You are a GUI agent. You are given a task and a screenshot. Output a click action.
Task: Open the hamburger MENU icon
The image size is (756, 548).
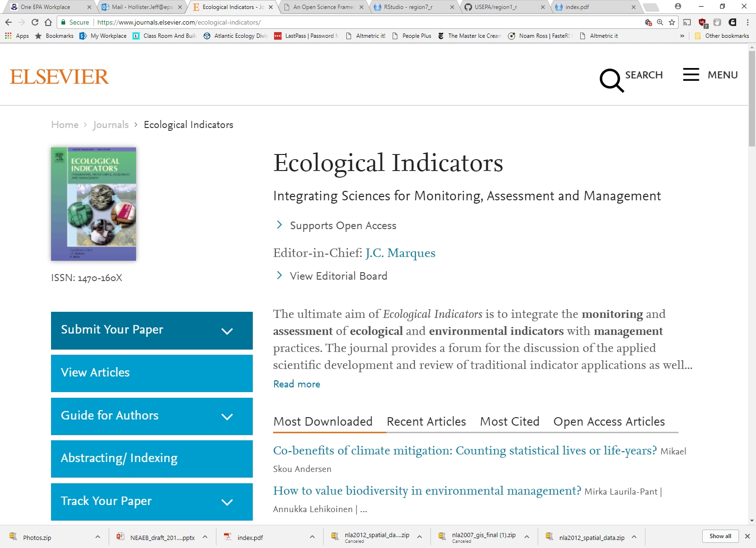click(x=691, y=75)
